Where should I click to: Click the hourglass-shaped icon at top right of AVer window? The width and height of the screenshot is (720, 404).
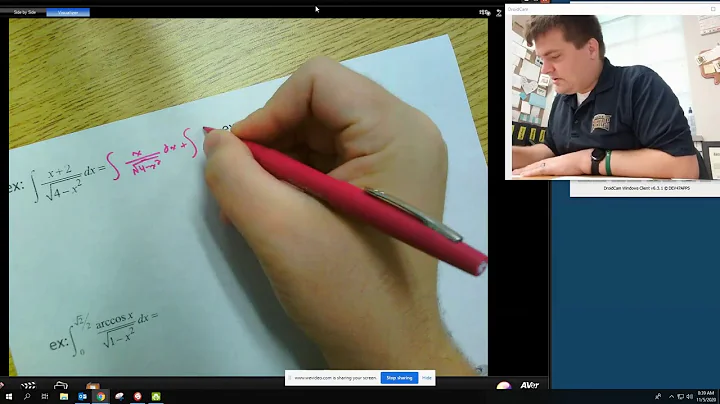tap(499, 13)
